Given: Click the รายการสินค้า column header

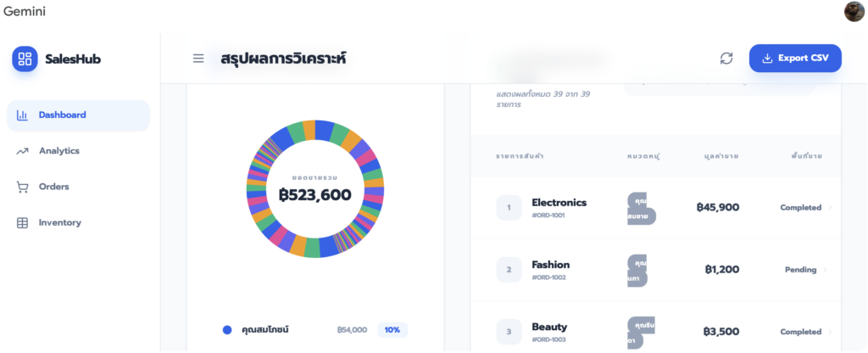Looking at the screenshot, I should pos(520,156).
